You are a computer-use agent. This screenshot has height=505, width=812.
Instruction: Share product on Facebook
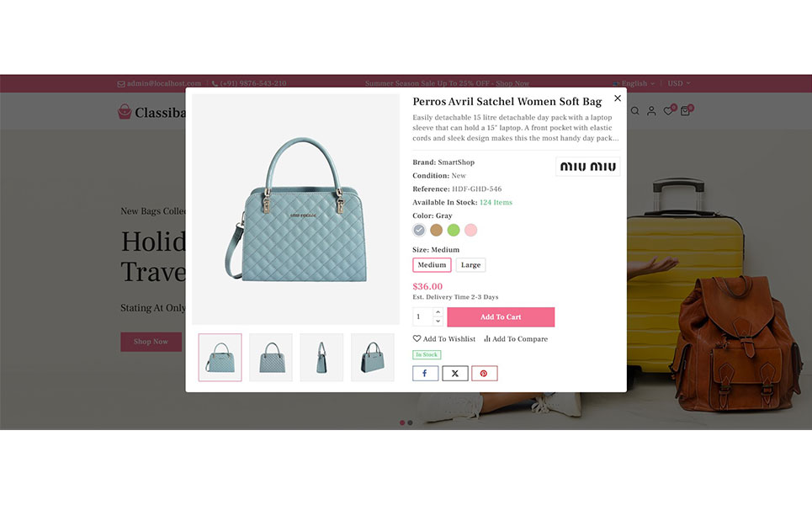[x=425, y=374]
